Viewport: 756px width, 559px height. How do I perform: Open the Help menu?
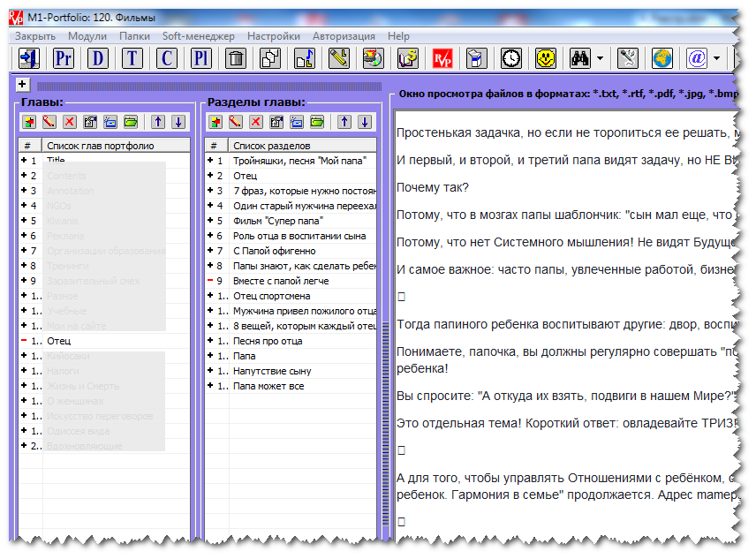[398, 36]
